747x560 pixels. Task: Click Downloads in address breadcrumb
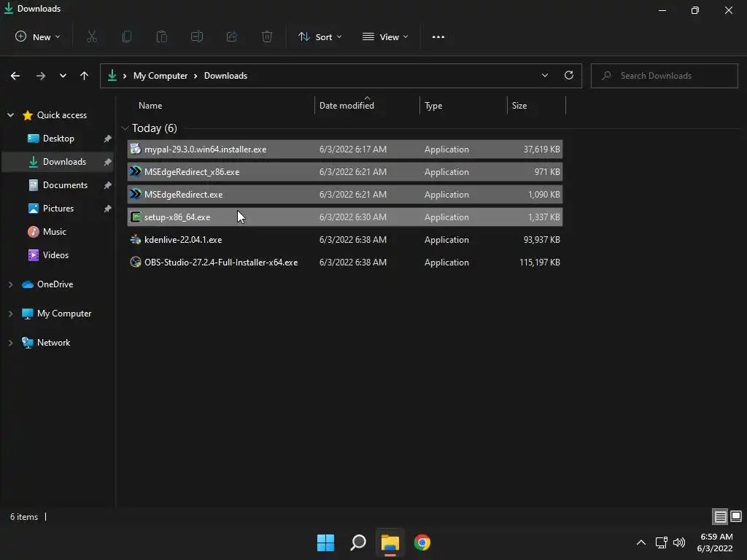pyautogui.click(x=226, y=76)
